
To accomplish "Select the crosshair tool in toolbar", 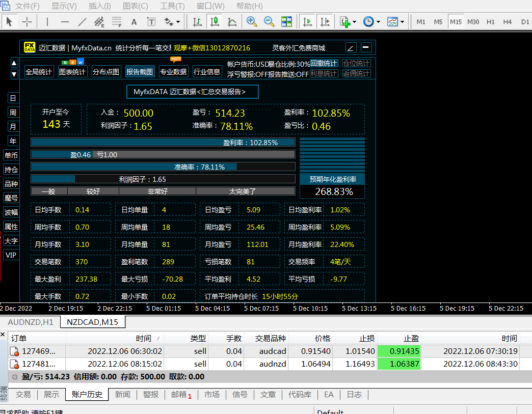I will [27, 22].
